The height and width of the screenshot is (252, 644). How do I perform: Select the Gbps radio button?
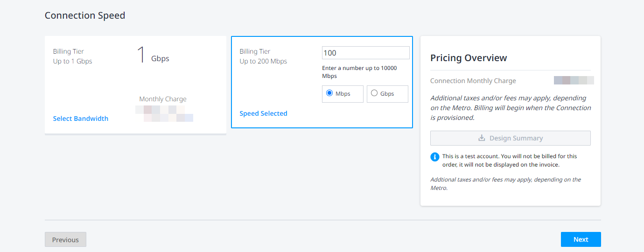click(374, 93)
